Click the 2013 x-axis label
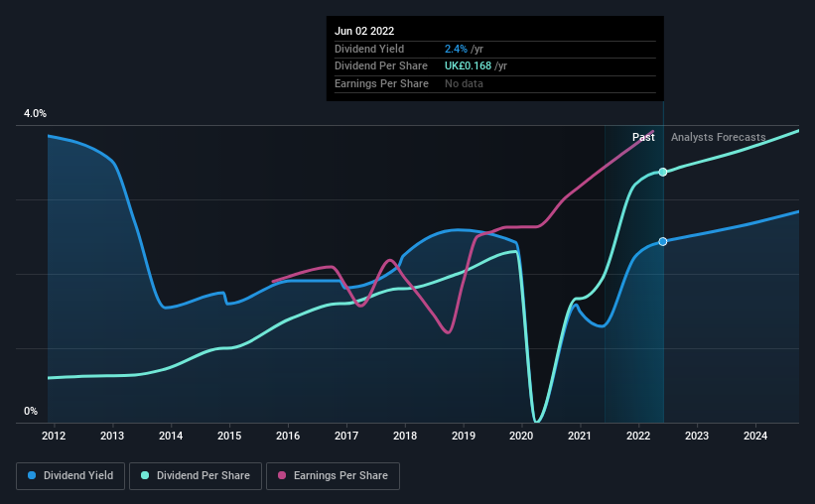Image resolution: width=815 pixels, height=504 pixels. (x=112, y=436)
